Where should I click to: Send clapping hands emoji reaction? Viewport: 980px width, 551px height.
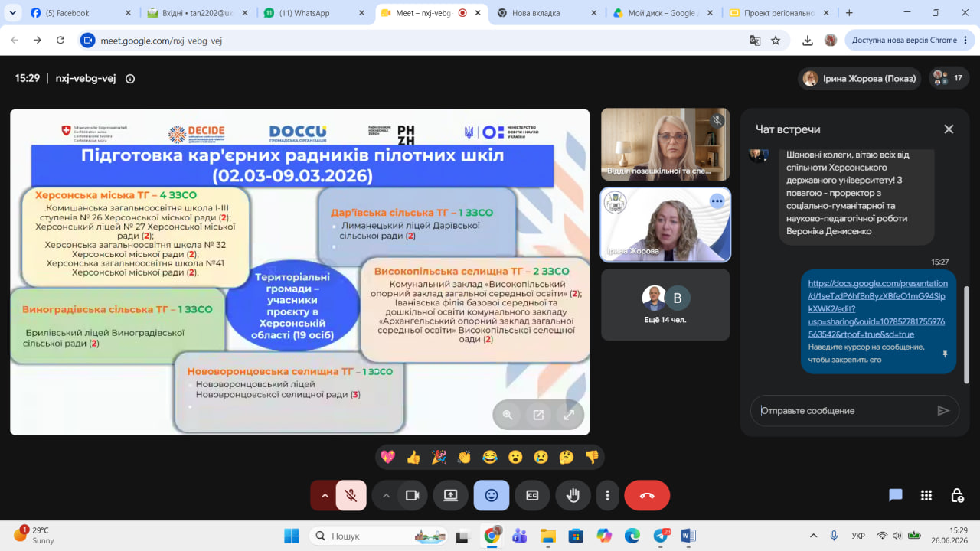[464, 457]
